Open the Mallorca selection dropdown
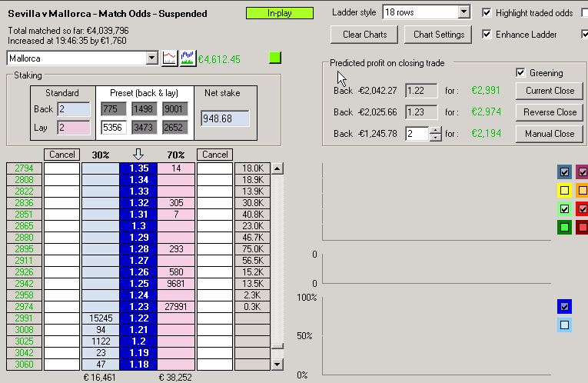This screenshot has height=383, width=588. click(x=151, y=58)
